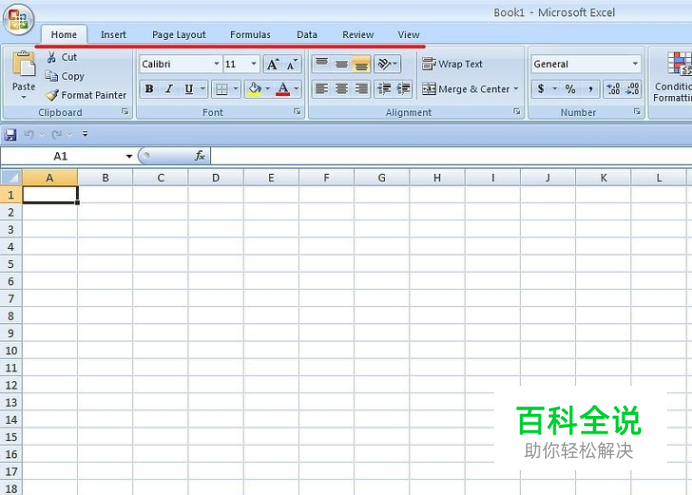Click the Paste clipboard icon

click(x=23, y=65)
